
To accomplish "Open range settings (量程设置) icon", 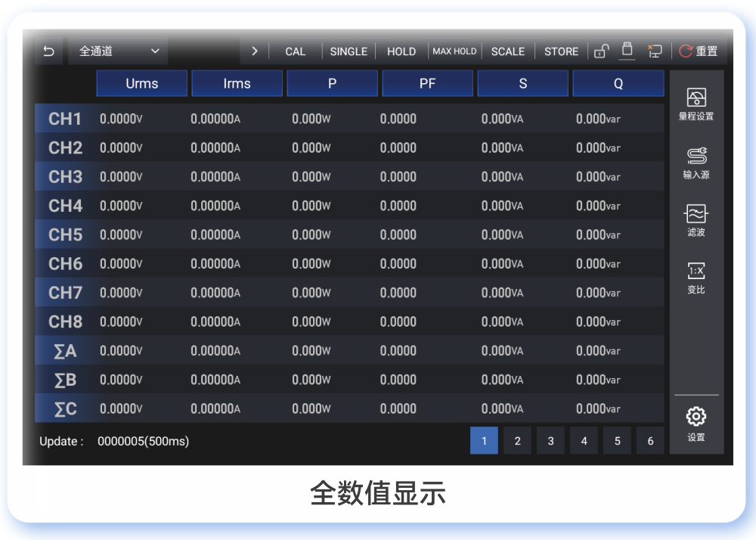I will point(696,104).
